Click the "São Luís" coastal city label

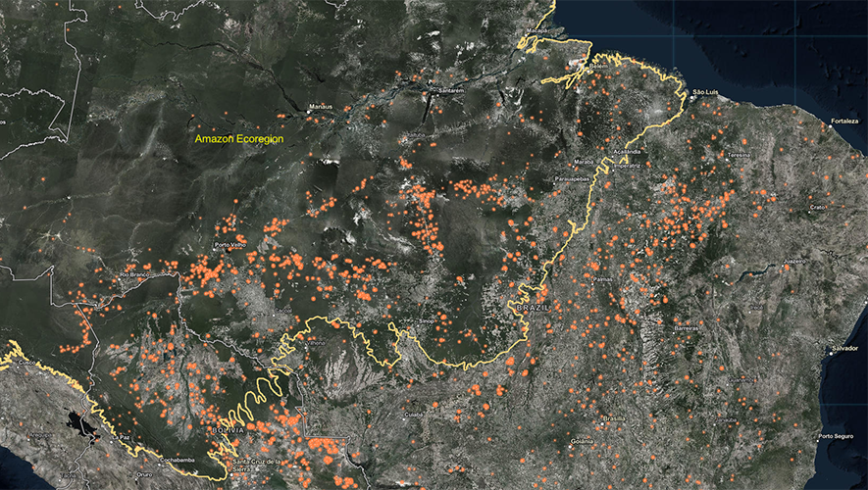coord(706,92)
